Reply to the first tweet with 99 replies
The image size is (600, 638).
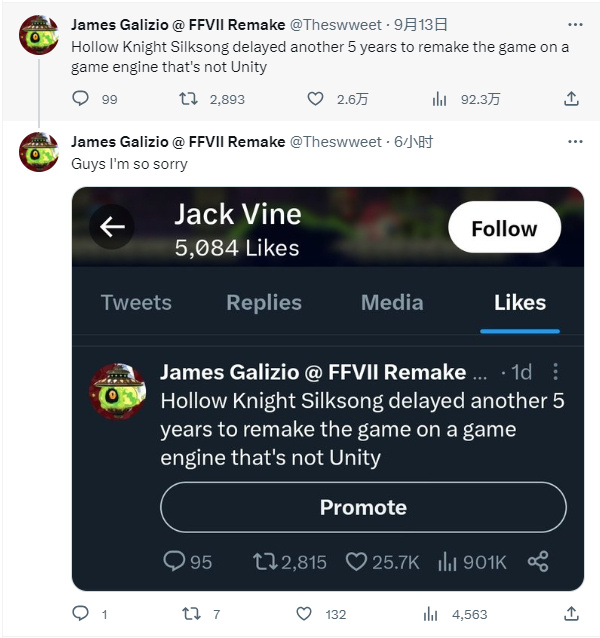pyautogui.click(x=81, y=99)
